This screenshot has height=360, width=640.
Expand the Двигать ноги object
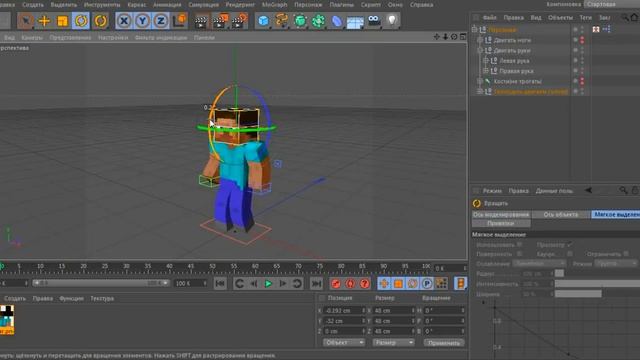[480, 40]
